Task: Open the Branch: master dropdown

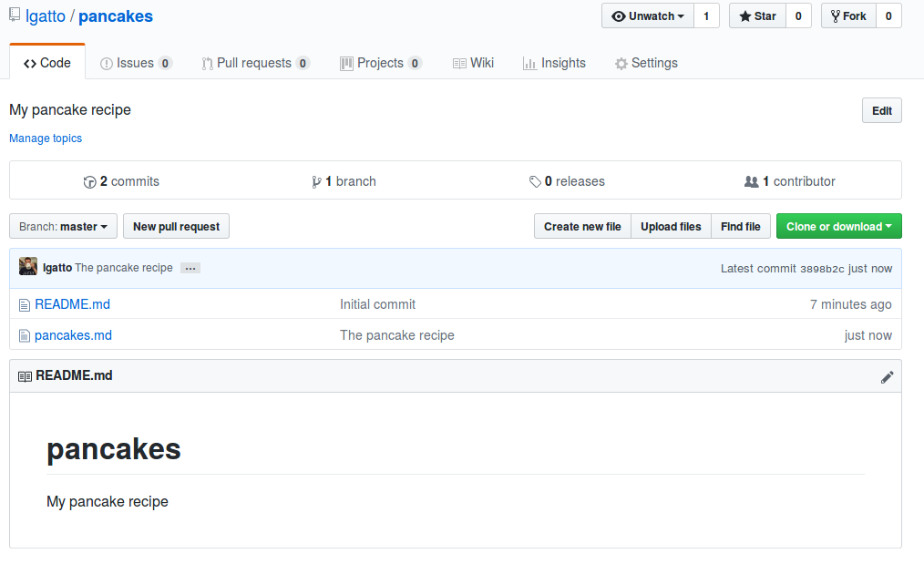Action: [62, 226]
